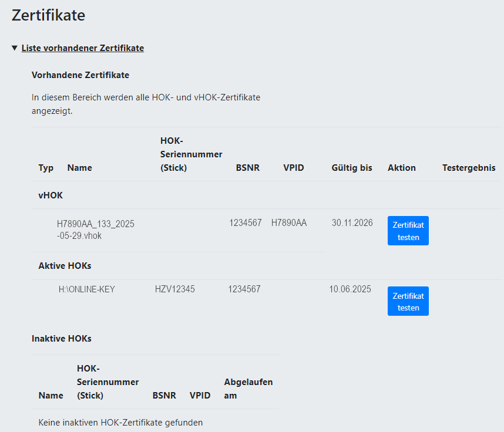Click the H:\ONLINE-KEY name cell

[x=86, y=289]
